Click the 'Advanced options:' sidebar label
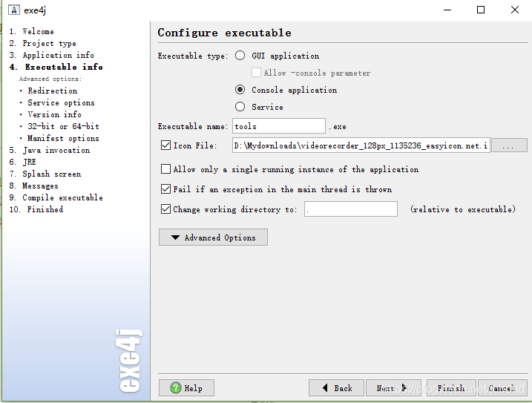Viewport: 532px width, 403px height. [50, 79]
